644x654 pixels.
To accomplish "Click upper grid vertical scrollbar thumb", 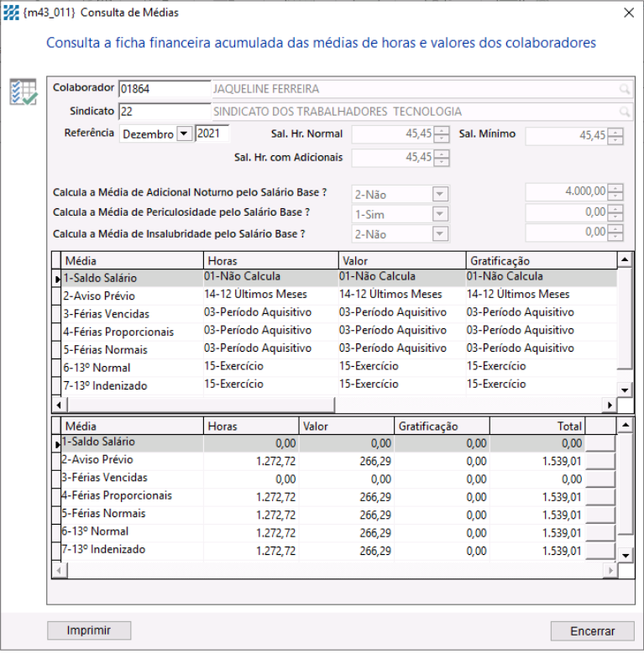I will tap(625, 319).
